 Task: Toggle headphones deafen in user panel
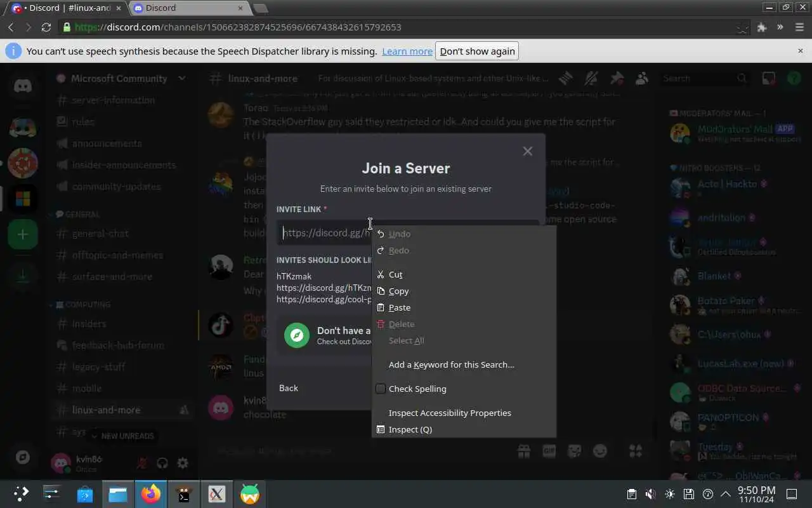tap(162, 464)
